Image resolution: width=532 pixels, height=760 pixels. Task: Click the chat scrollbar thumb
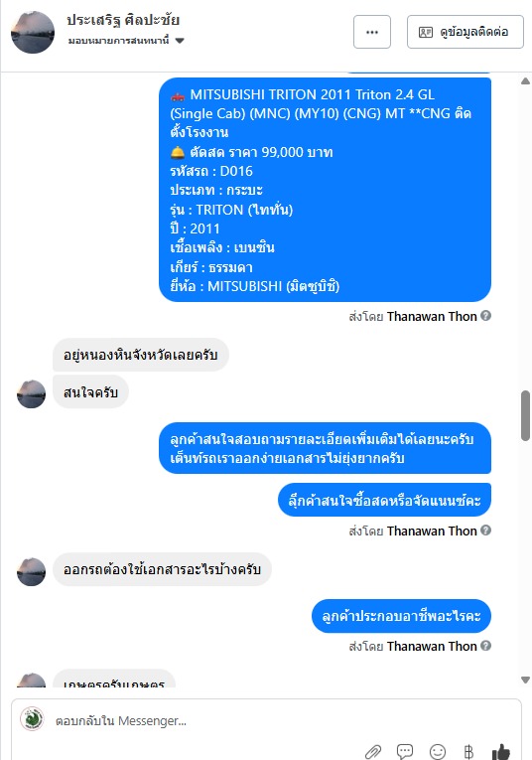[x=525, y=415]
